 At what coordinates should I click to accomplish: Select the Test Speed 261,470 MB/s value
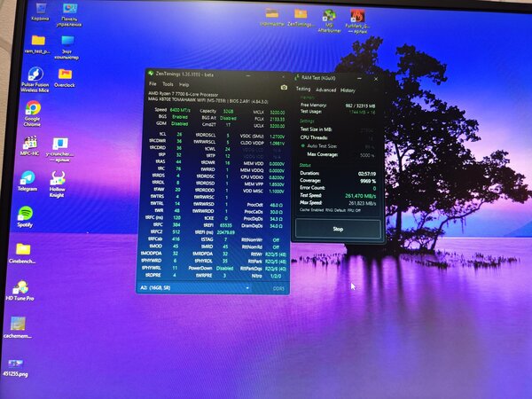360,196
